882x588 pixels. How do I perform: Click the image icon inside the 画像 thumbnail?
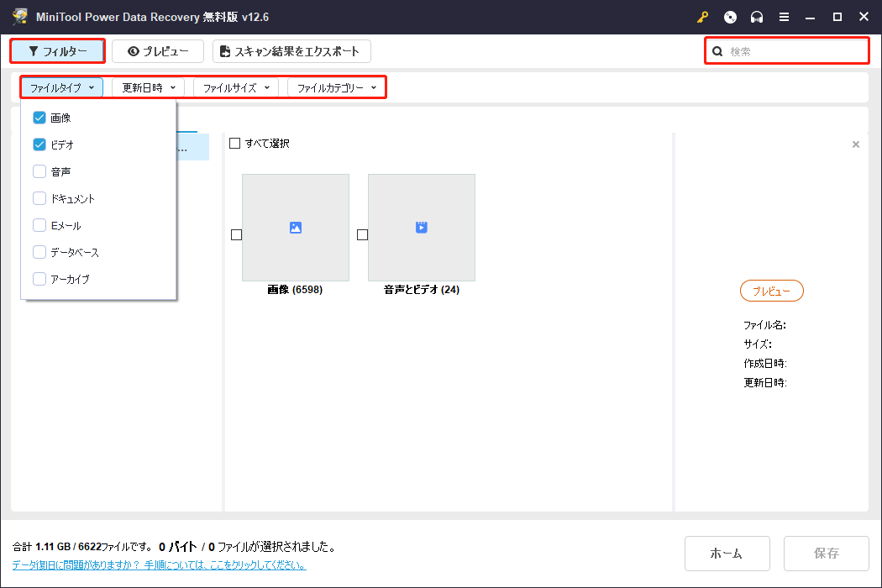[x=295, y=227]
